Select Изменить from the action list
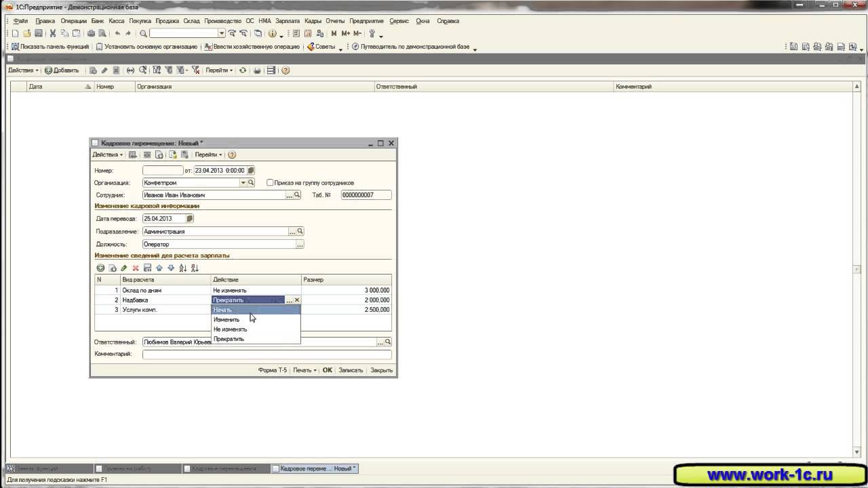868x488 pixels. point(256,319)
